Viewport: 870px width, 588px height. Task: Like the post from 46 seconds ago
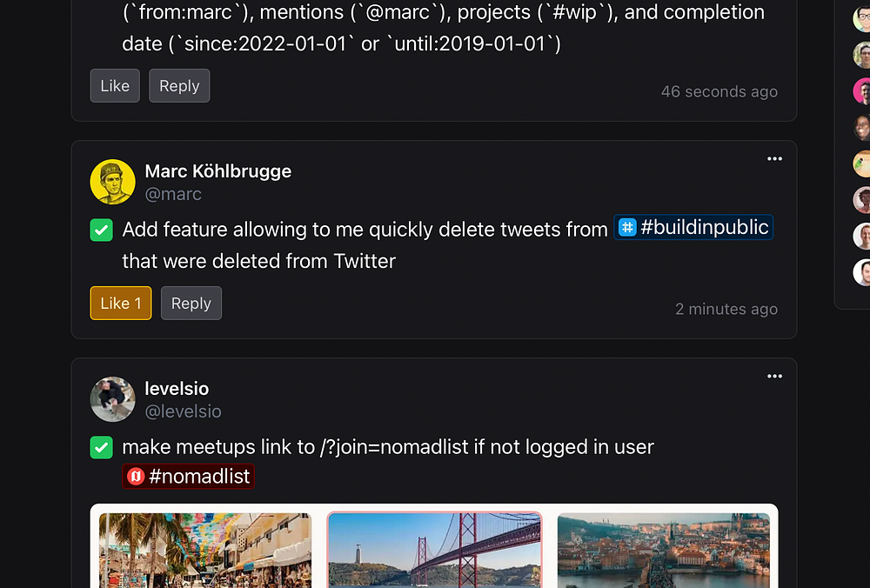tap(115, 86)
